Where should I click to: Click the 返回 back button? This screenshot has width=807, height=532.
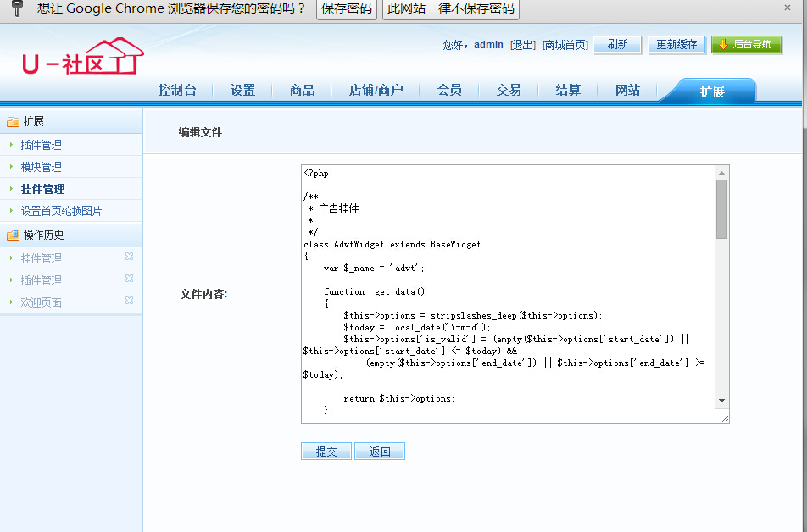(x=380, y=452)
